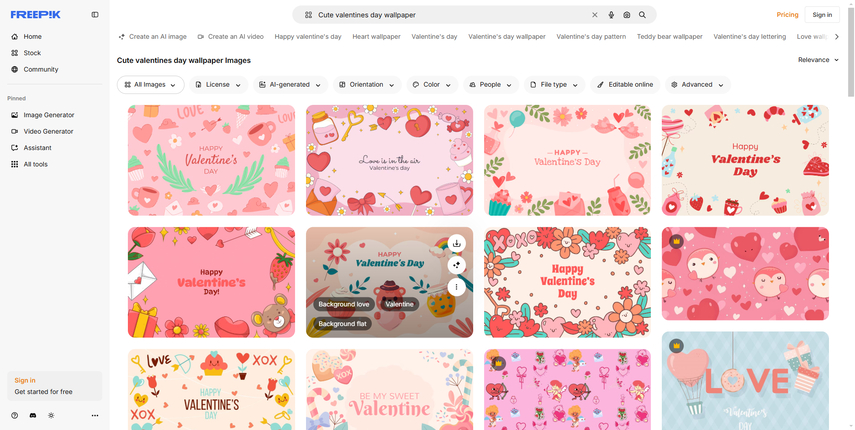
Task: Click Background love tag on hovered image
Action: pos(344,304)
